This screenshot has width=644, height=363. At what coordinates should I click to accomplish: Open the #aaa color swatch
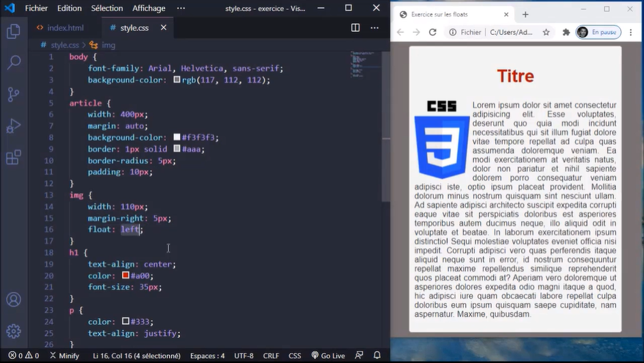pyautogui.click(x=177, y=149)
